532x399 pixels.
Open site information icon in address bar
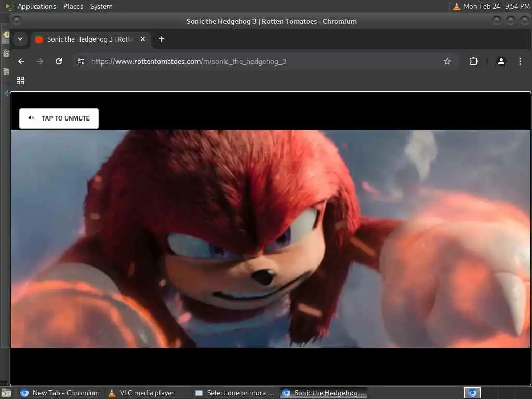click(x=81, y=61)
